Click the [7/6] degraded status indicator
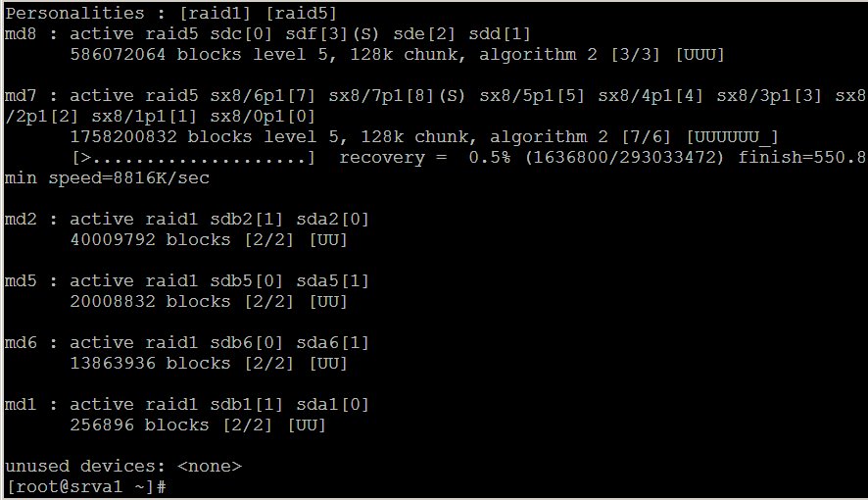The width and height of the screenshot is (868, 500). [647, 137]
